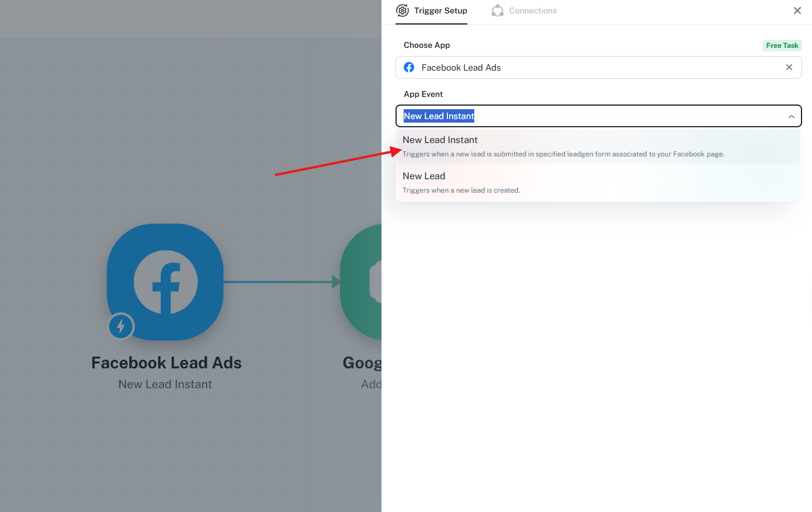The width and height of the screenshot is (812, 512).
Task: Open the Trigger Setup tab
Action: pos(432,11)
